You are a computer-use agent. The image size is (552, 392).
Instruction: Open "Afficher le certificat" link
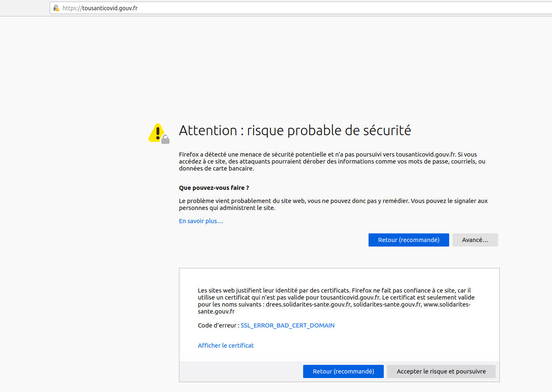(x=226, y=346)
